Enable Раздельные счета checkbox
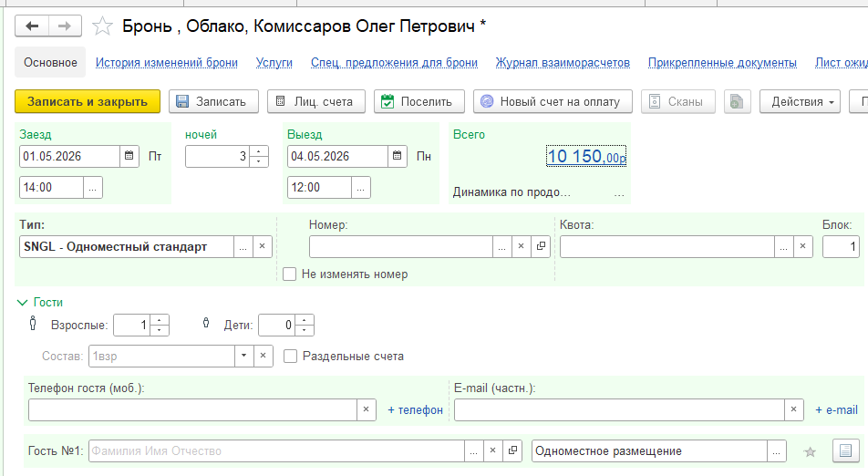Viewport: 868px width, 476px height. coord(290,356)
